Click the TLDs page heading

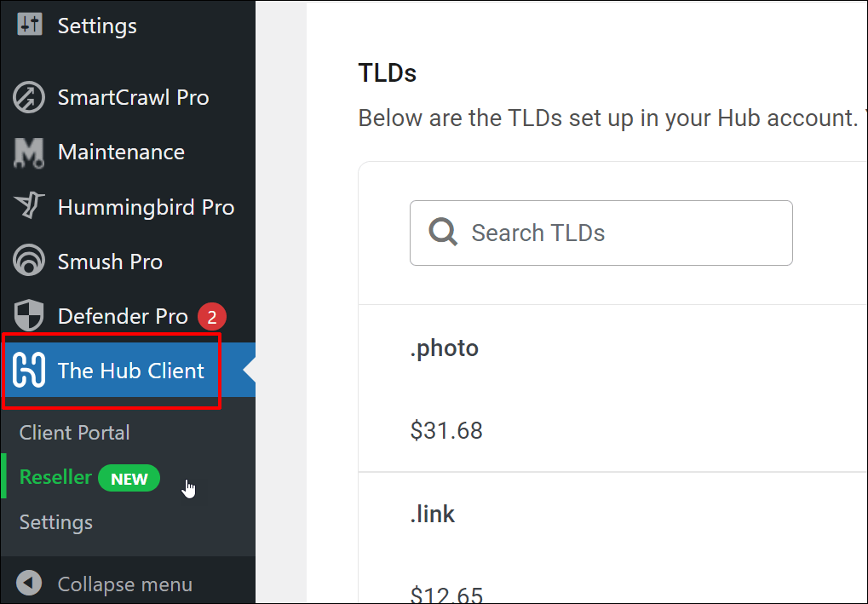[387, 73]
